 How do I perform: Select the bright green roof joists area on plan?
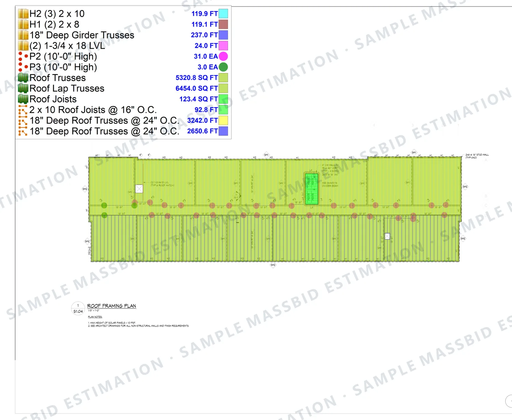coord(312,189)
